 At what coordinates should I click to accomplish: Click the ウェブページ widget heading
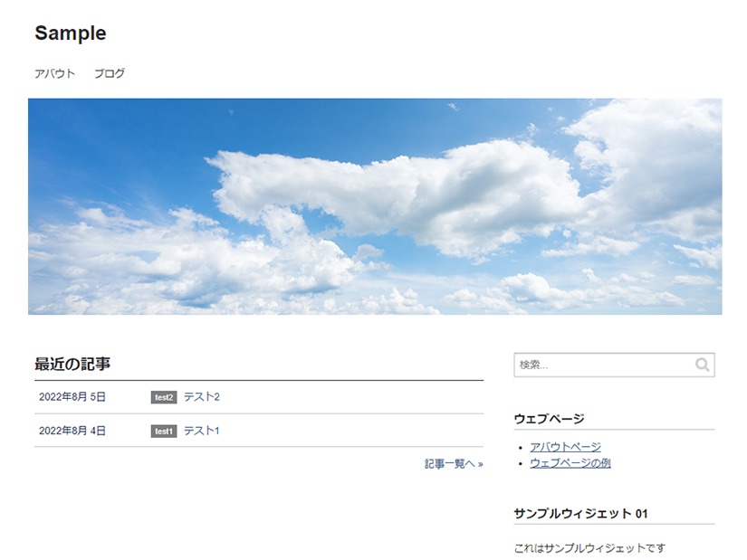pyautogui.click(x=550, y=419)
